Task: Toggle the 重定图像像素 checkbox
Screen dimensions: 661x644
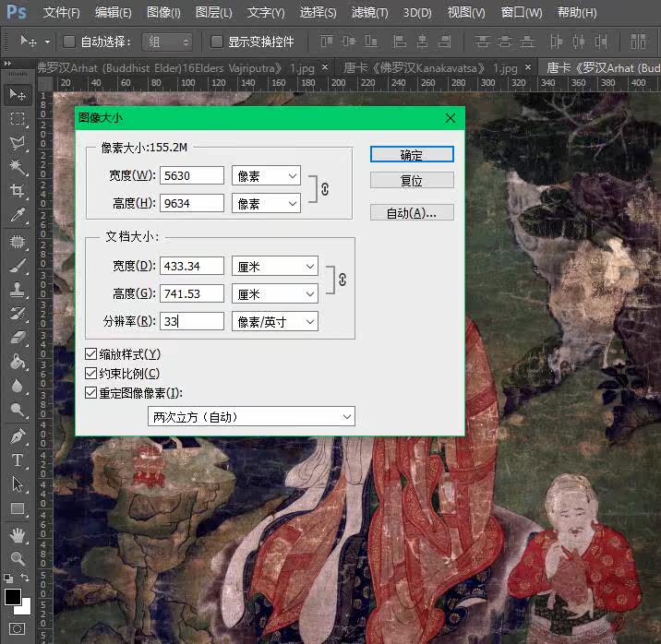Action: click(x=90, y=392)
